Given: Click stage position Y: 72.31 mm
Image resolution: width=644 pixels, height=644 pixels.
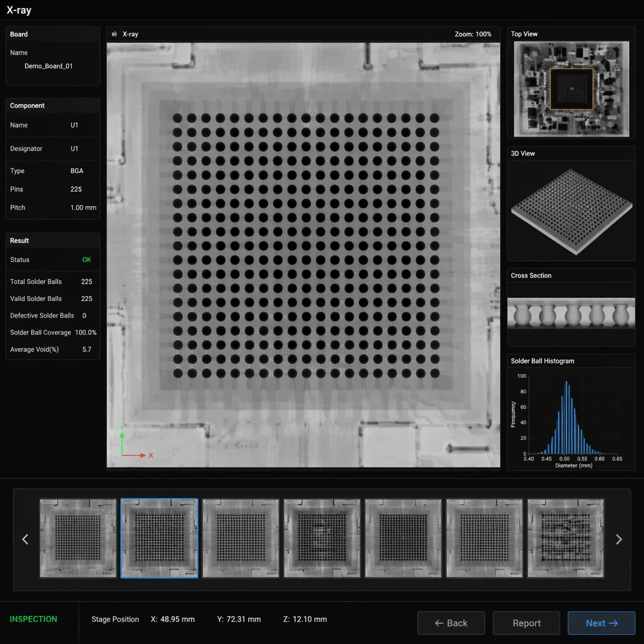Looking at the screenshot, I should [x=239, y=619].
